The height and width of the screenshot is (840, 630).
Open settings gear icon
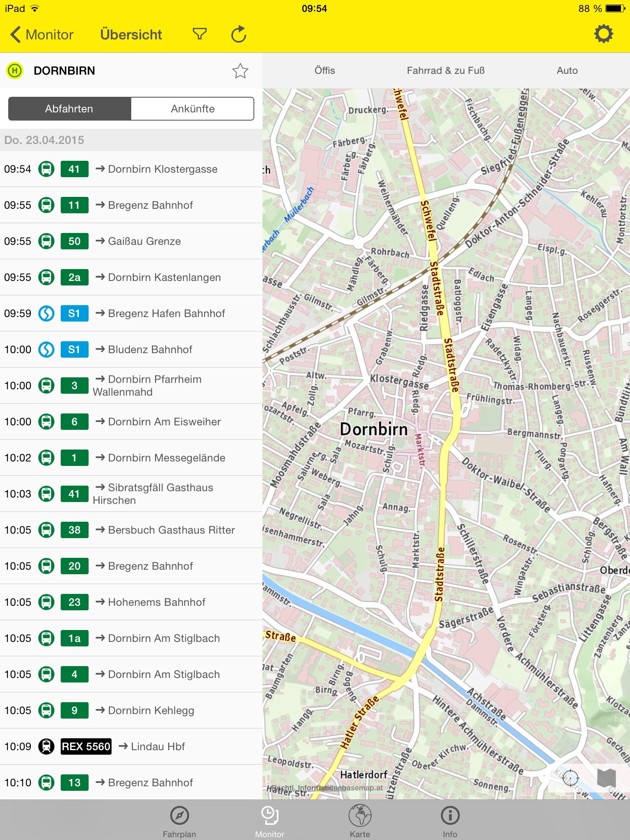point(603,34)
